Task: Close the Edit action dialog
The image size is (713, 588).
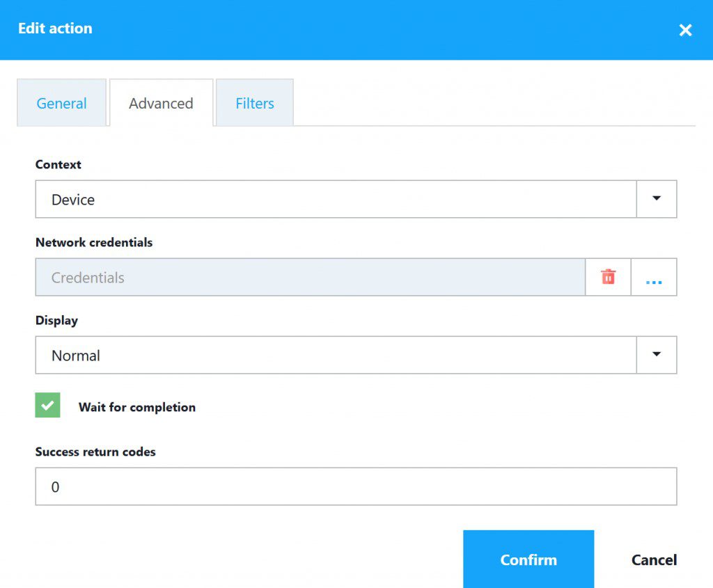Action: [685, 29]
